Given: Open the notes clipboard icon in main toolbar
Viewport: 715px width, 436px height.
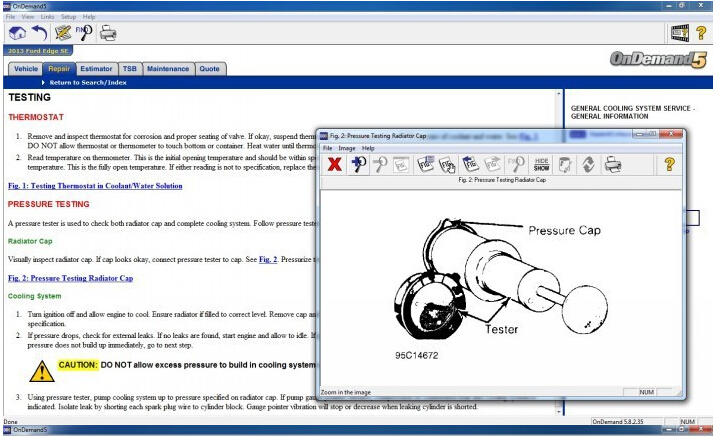Looking at the screenshot, I should 63,33.
